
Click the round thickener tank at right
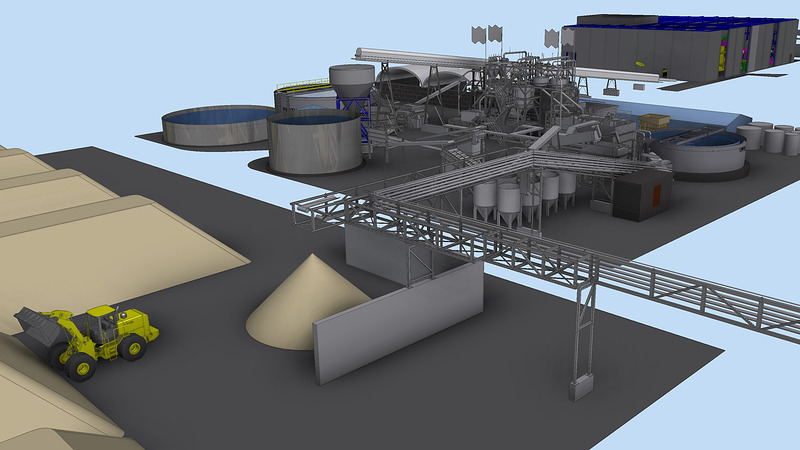pyautogui.click(x=703, y=155)
